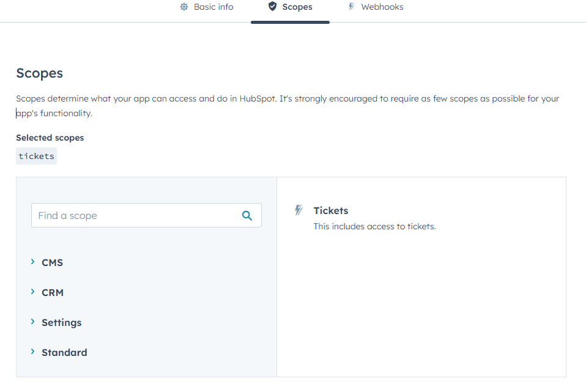Open the Webhooks tab

[382, 7]
